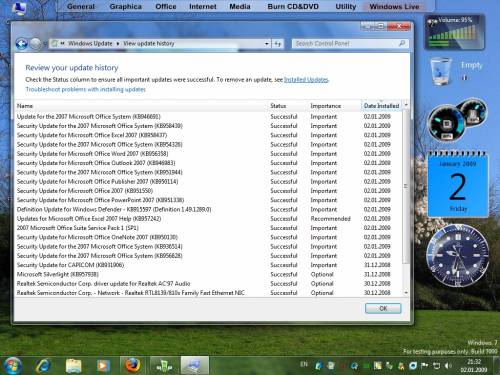This screenshot has width=500, height=375.
Task: Switch to the Media tab
Action: [x=240, y=6]
